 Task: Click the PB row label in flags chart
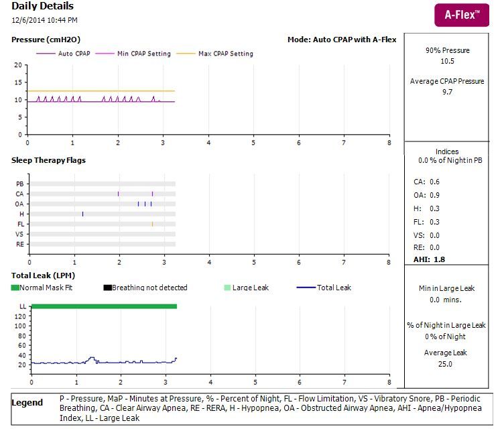click(20, 184)
